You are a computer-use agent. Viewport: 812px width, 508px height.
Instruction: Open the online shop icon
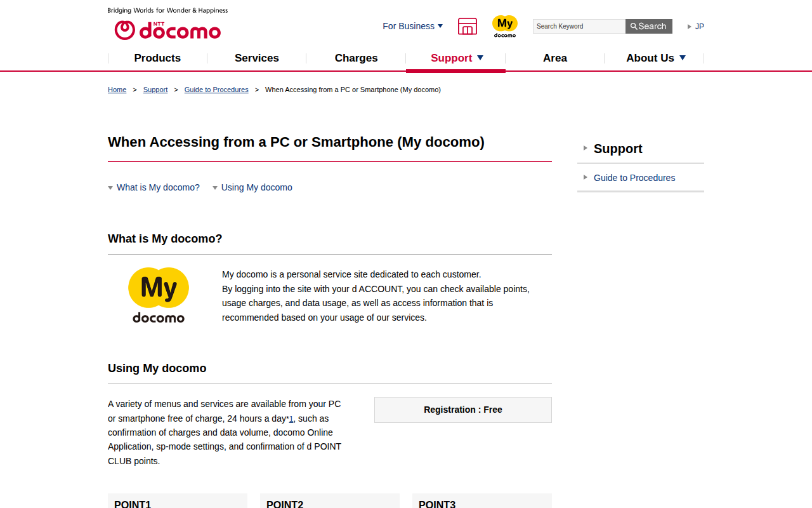tap(467, 26)
